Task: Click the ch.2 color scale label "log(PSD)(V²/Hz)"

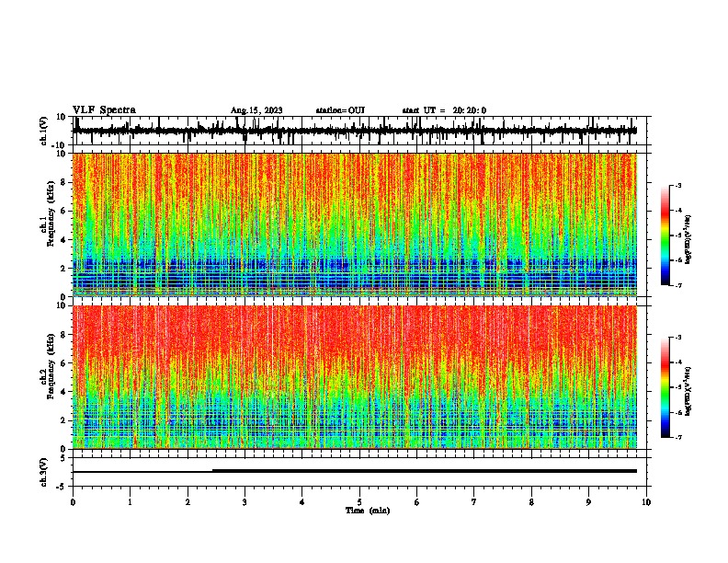Action: point(688,392)
